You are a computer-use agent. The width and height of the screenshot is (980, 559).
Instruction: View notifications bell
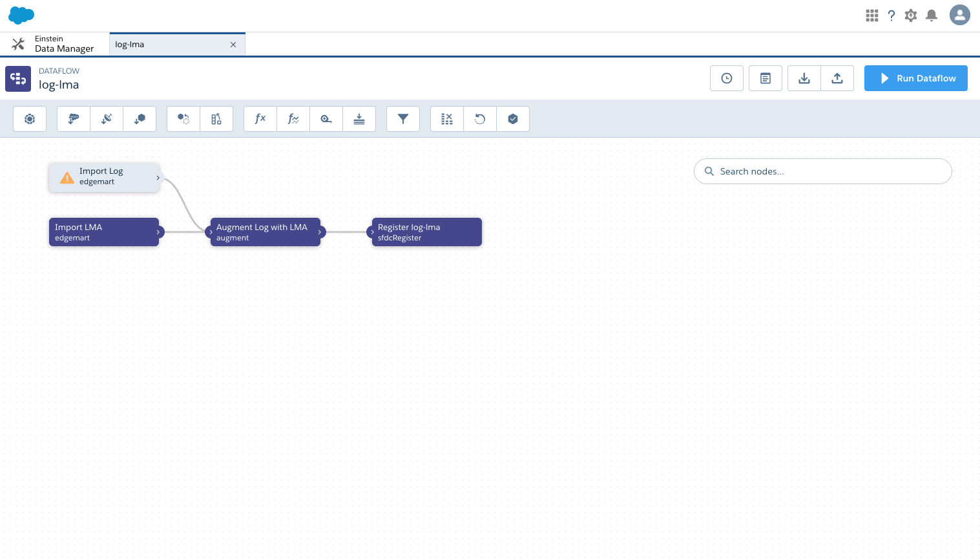point(932,16)
